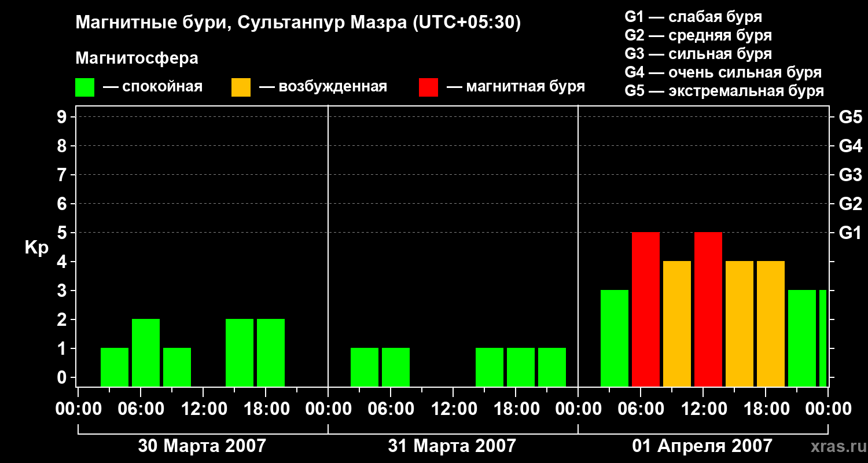The image size is (868, 463).
Task: Click the 06:00 tick label under 01 Апреля
Action: [640, 409]
